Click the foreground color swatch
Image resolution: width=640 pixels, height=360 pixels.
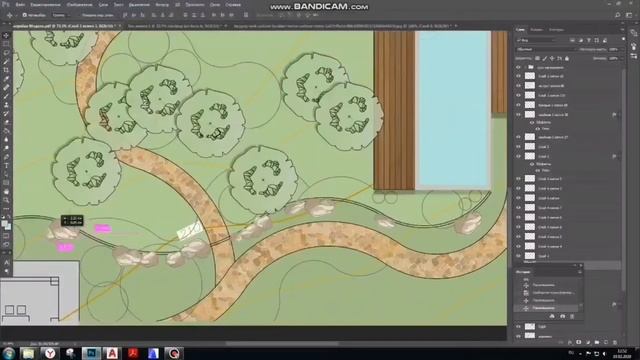tap(4, 224)
